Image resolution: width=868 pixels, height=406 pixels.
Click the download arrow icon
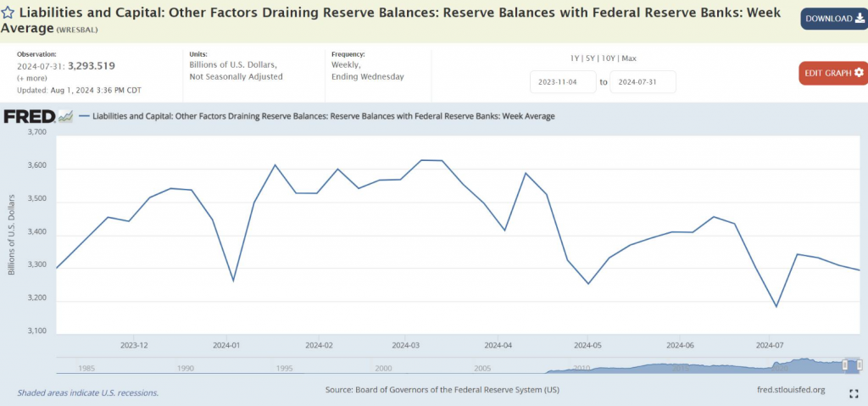(x=860, y=19)
